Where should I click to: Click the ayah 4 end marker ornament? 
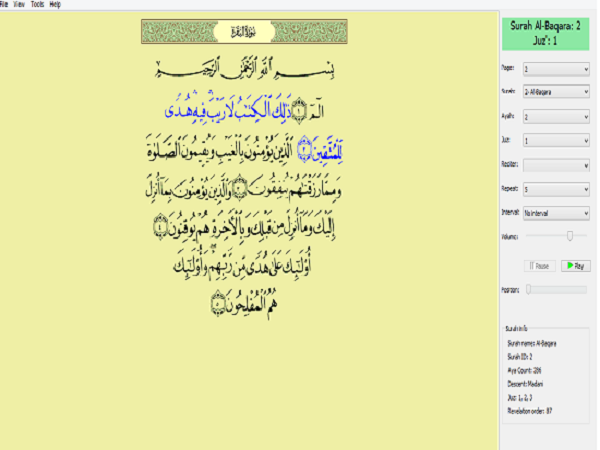coord(160,226)
